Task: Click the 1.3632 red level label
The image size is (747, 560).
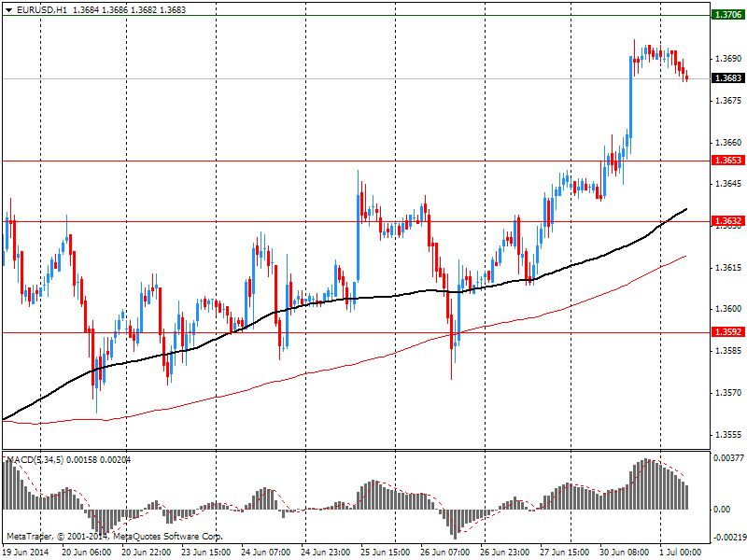Action: coord(728,221)
